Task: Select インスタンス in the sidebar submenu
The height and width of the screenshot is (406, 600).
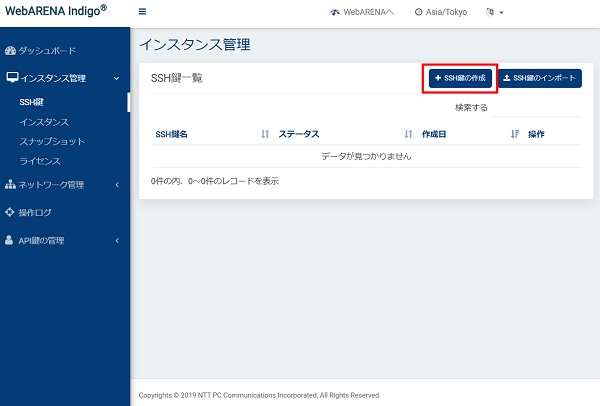Action: (44, 122)
